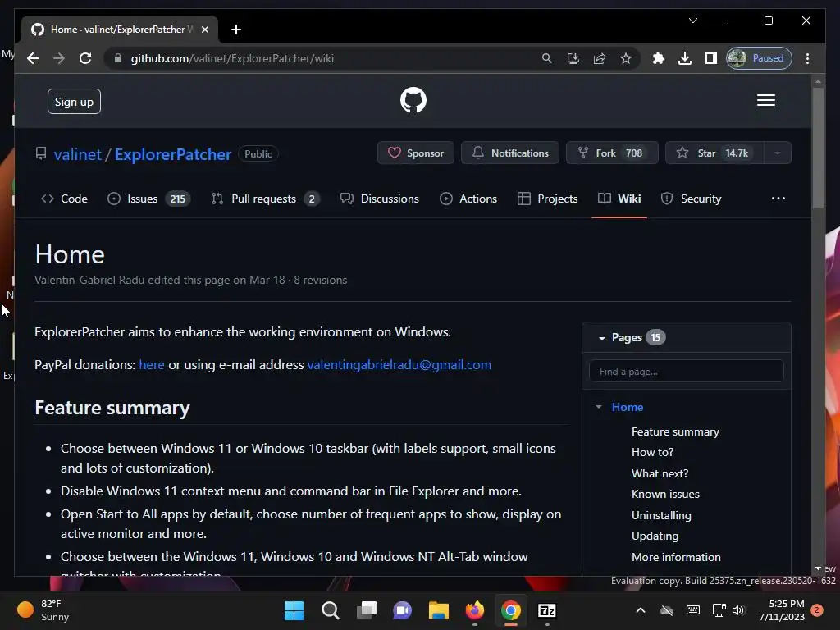Image resolution: width=840 pixels, height=630 pixels.
Task: Click the GitHub Octocat logo
Action: point(413,100)
